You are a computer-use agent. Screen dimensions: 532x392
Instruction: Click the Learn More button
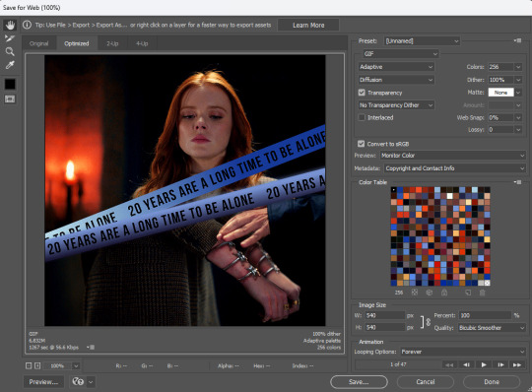308,25
